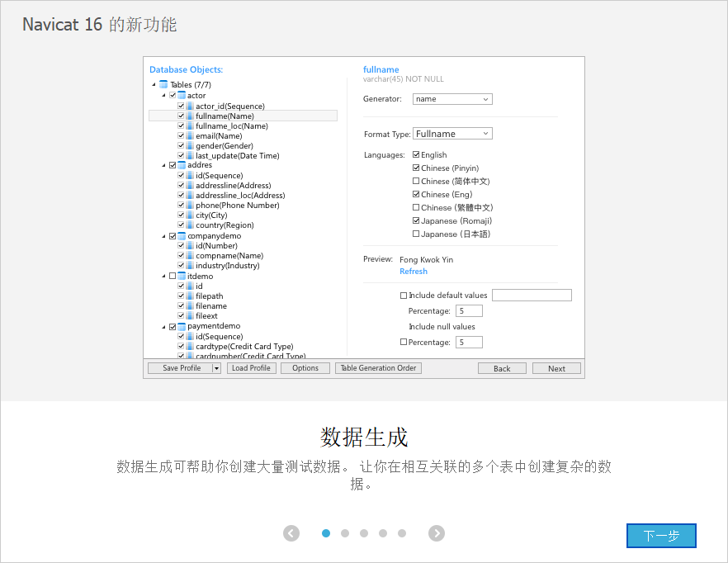The width and height of the screenshot is (728, 563).
Task: Click the column icon beside compname(Name)
Action: (x=190, y=255)
